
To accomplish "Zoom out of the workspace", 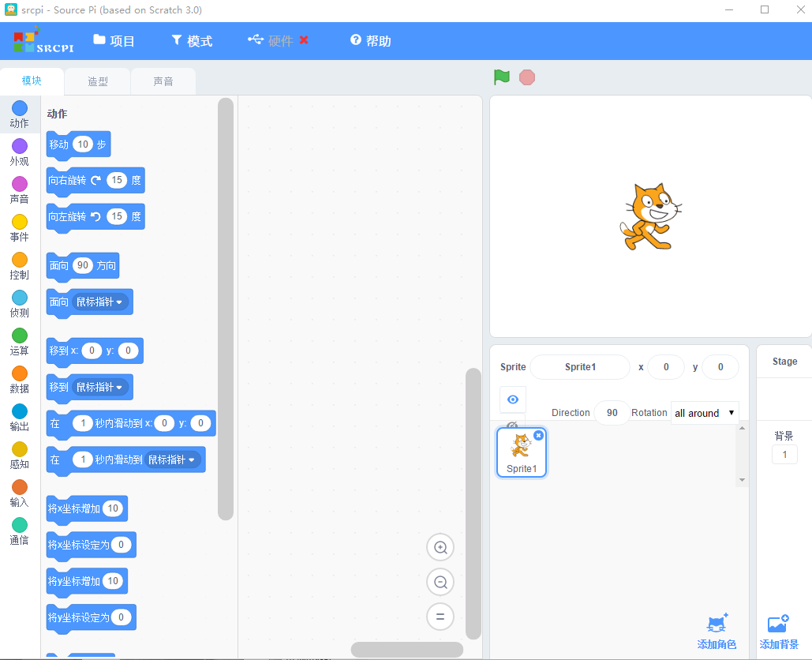I will (x=440, y=583).
